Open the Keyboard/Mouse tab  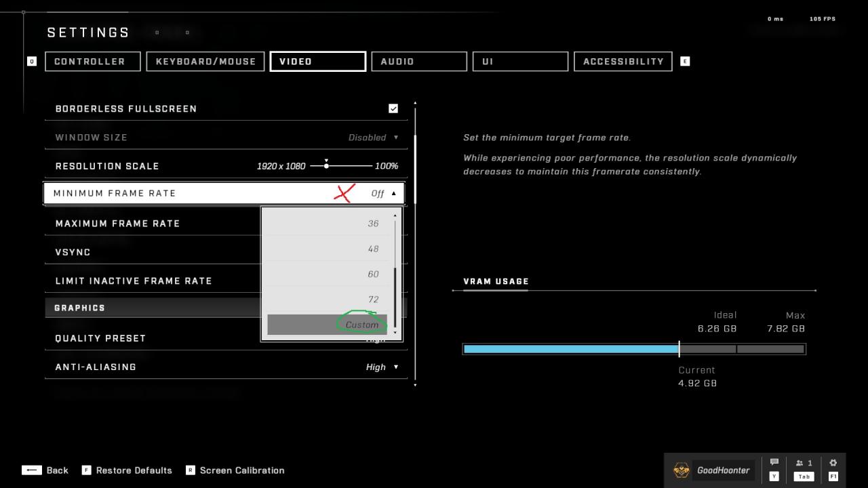pyautogui.click(x=205, y=61)
